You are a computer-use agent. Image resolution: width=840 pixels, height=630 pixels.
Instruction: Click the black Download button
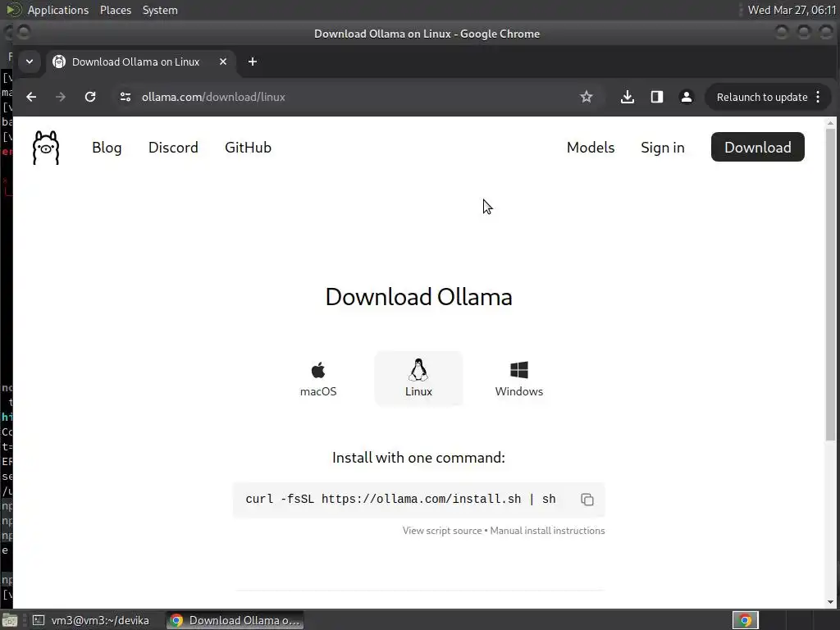point(757,148)
